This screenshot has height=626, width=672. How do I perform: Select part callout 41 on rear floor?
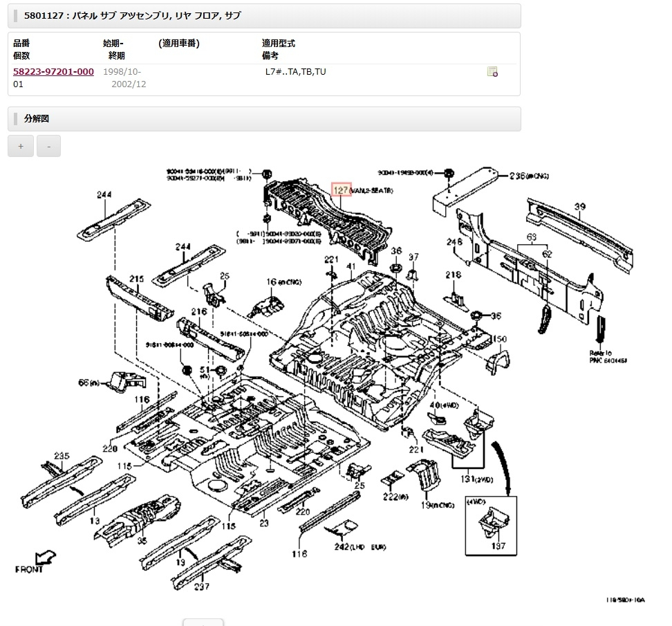pyautogui.click(x=351, y=266)
